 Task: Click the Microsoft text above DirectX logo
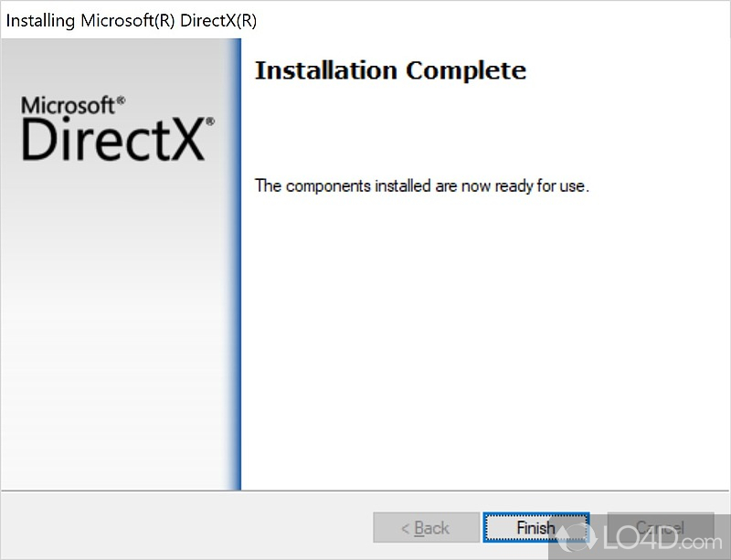(x=68, y=105)
